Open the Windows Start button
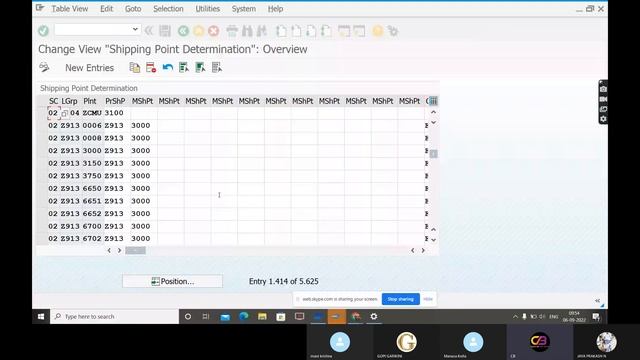Image resolution: width=640 pixels, height=360 pixels. click(x=41, y=316)
